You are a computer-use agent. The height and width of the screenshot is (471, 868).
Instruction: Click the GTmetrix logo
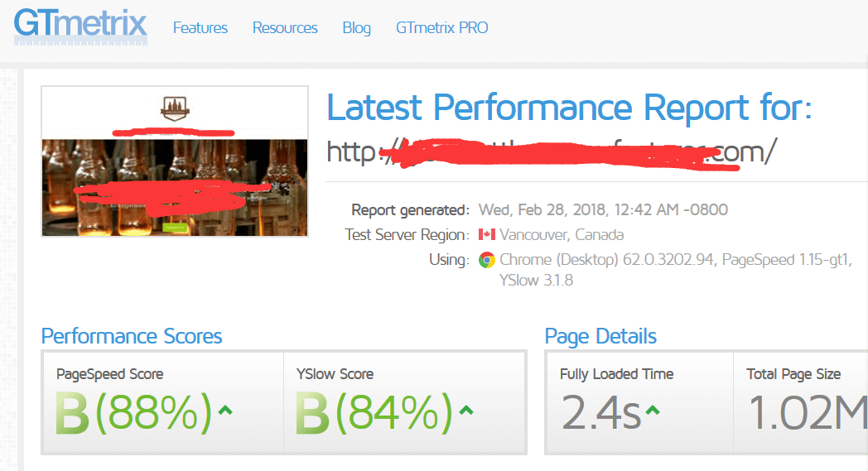(80, 26)
